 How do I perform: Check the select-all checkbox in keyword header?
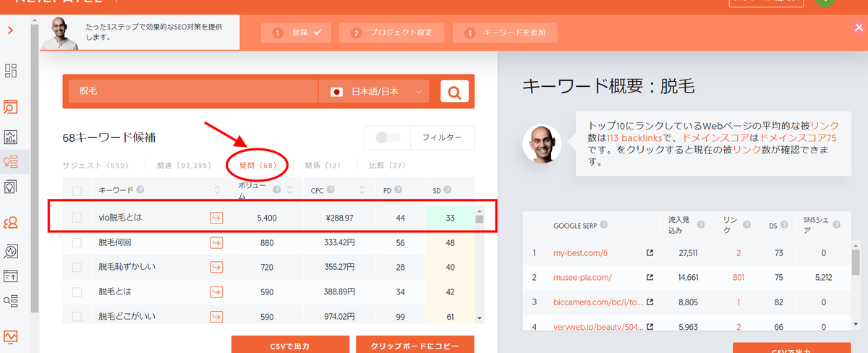click(77, 191)
